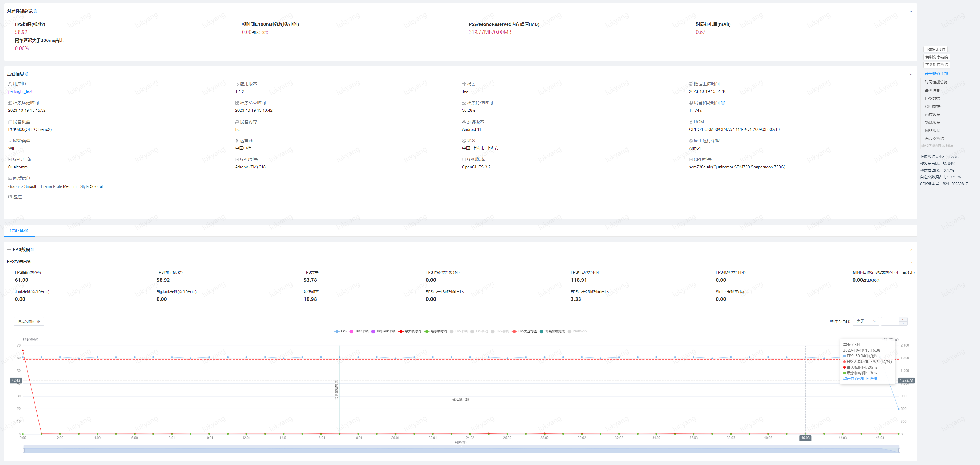
Task: Click the drag handle icon before FPS数据
Action: [9, 250]
